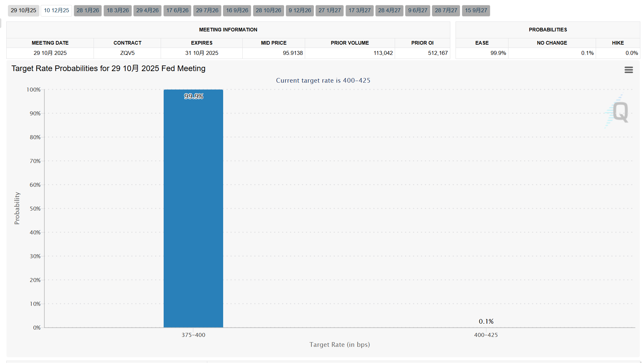644x363 pixels.
Task: Switch to the 29 7月26 meeting tab
Action: (207, 10)
